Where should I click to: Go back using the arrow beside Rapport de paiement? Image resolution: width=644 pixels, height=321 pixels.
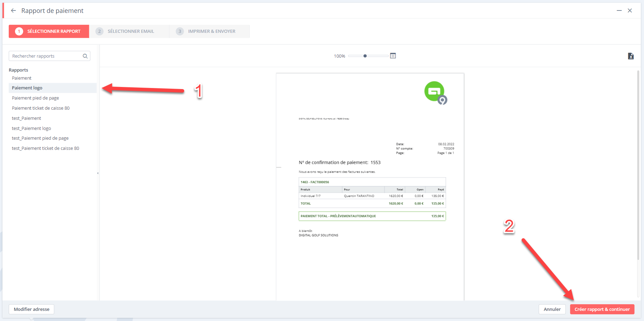[13, 10]
